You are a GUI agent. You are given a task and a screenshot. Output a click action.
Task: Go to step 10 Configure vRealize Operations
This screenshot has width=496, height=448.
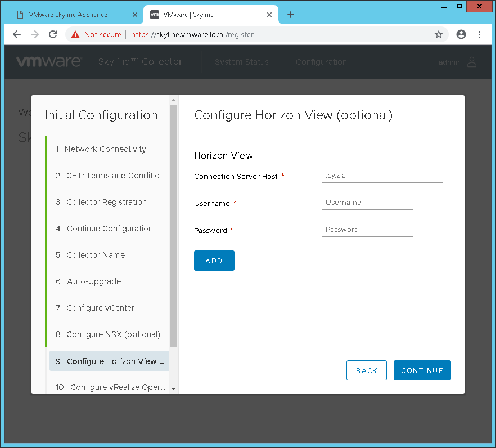[109, 387]
